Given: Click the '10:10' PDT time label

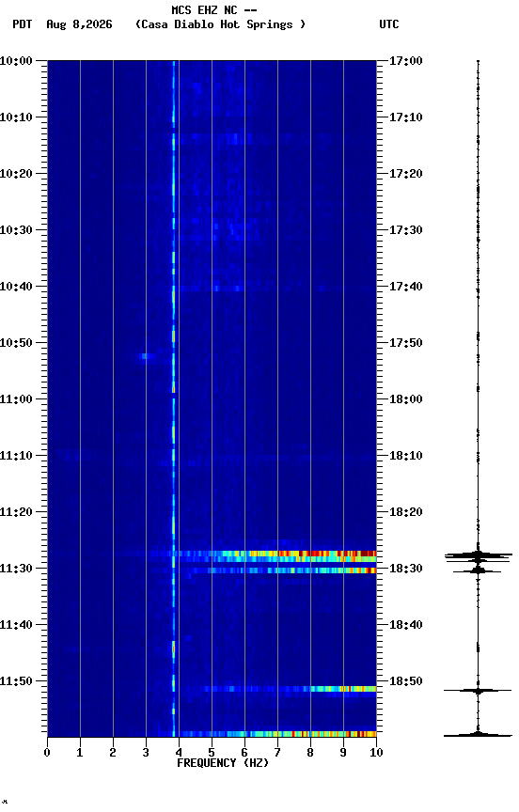Looking at the screenshot, I should [16, 117].
